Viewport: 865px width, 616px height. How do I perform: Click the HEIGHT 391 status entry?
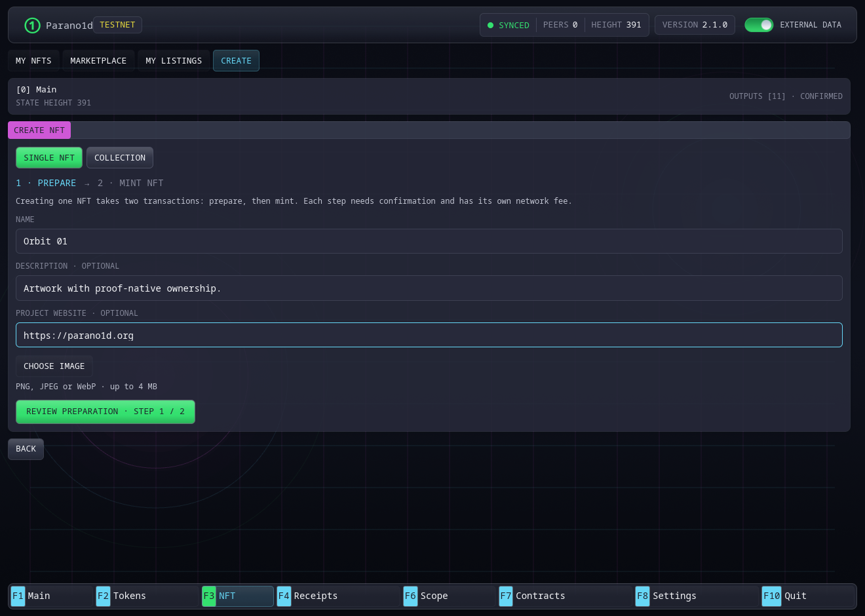(616, 25)
